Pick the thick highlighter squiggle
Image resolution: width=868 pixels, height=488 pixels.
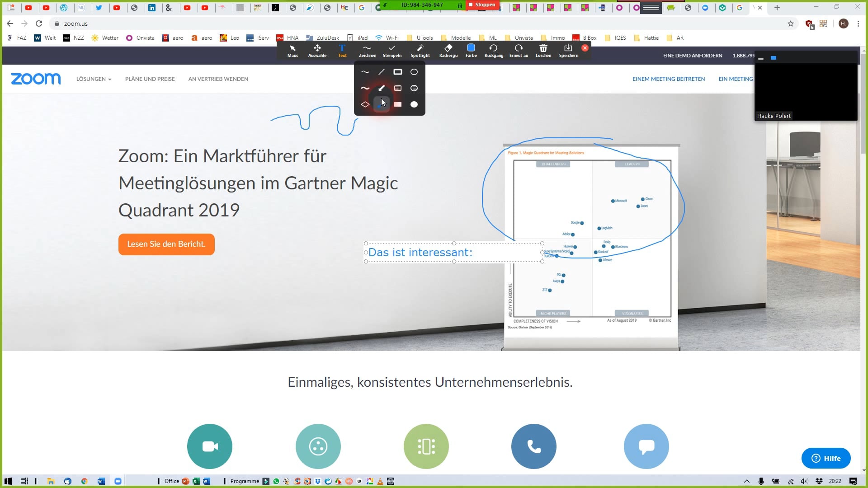365,88
